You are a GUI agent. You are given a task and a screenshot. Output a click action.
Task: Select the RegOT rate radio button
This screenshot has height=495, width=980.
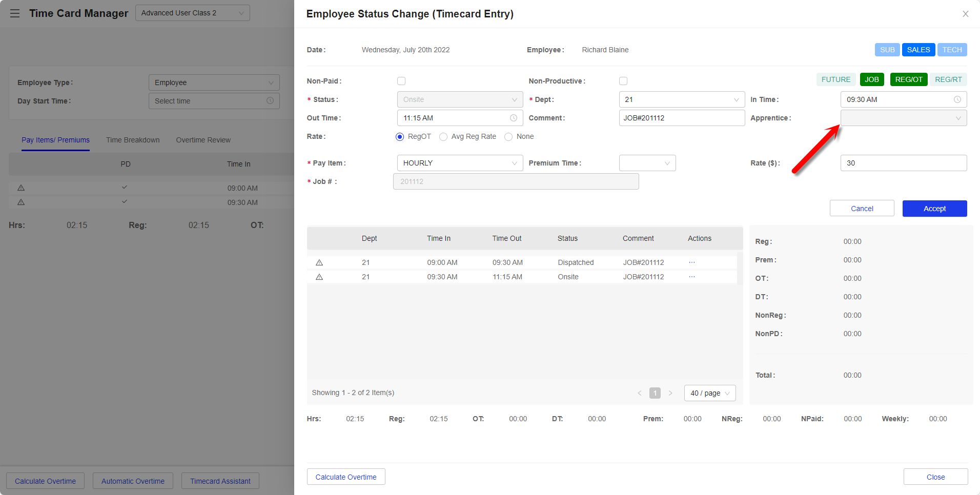400,137
